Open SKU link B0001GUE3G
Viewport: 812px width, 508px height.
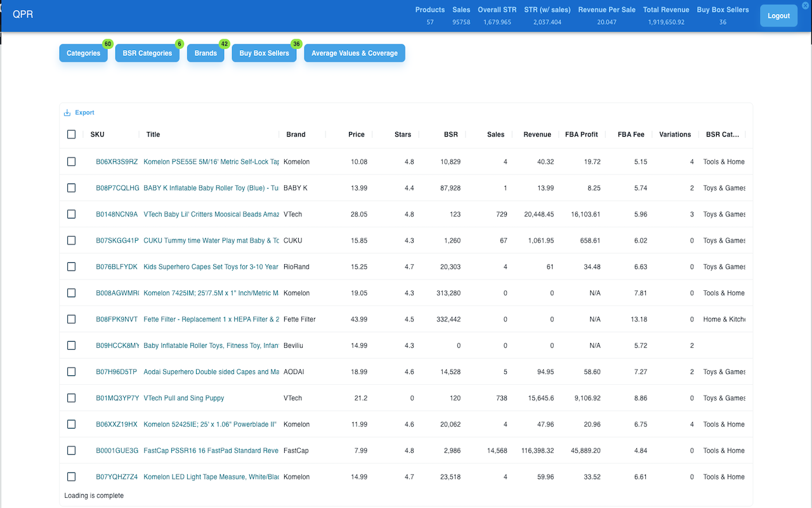point(117,451)
